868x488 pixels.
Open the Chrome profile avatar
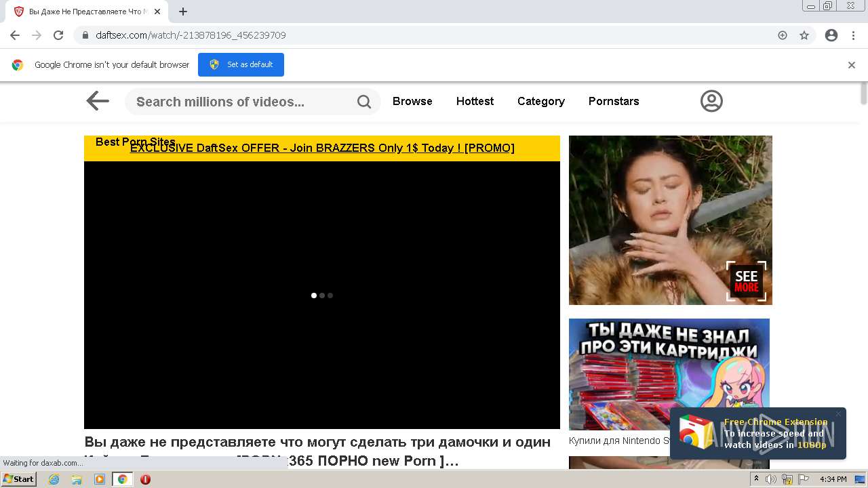pos(831,35)
